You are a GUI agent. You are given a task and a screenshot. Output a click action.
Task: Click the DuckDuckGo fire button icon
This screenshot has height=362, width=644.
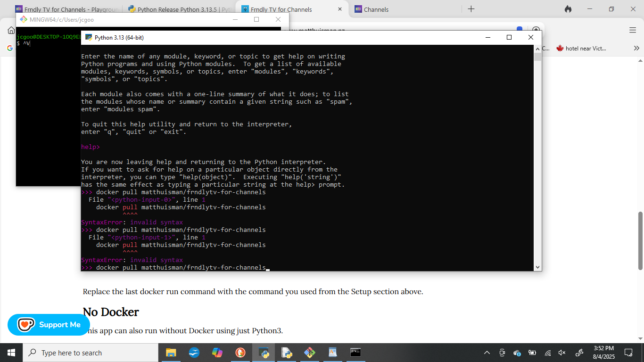pyautogui.click(x=568, y=9)
